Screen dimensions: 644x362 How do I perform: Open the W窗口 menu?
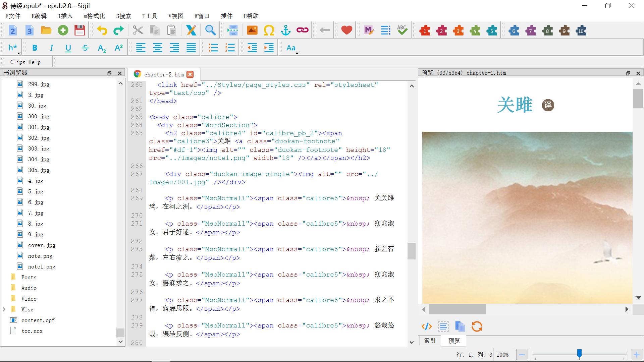tap(202, 16)
